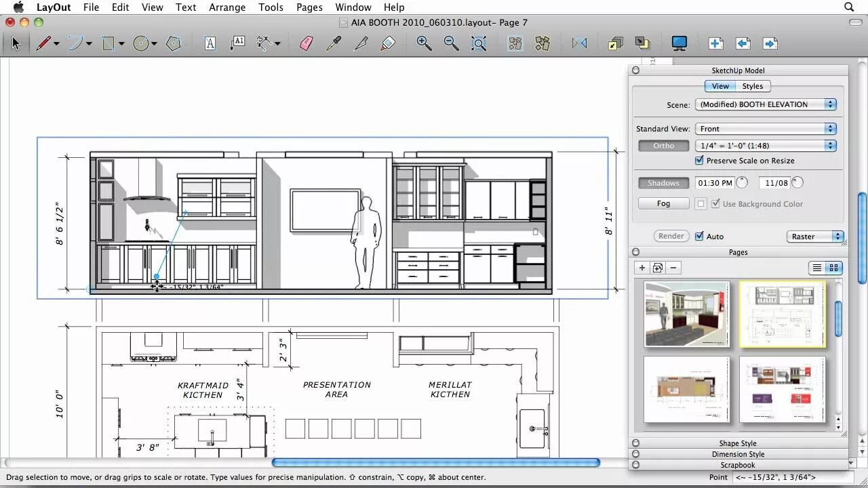Pick the Arc drawing tool

tap(75, 43)
